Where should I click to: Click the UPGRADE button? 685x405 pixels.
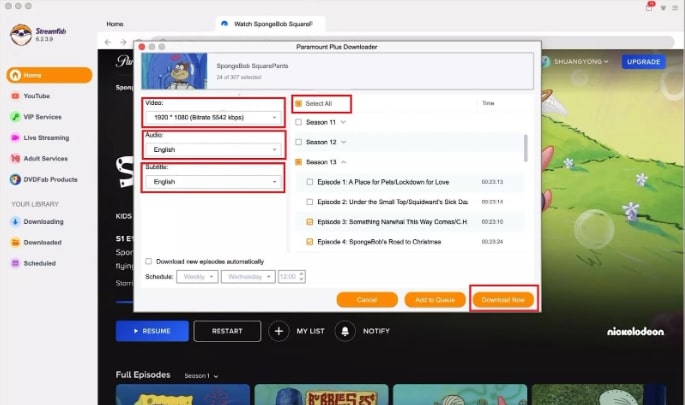[x=643, y=62]
